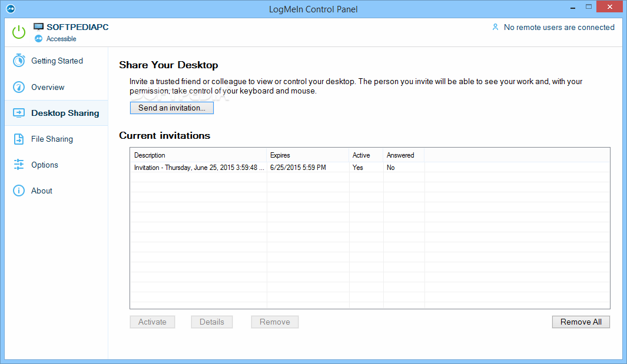Image resolution: width=627 pixels, height=364 pixels.
Task: Switch to File Sharing
Action: (57, 139)
